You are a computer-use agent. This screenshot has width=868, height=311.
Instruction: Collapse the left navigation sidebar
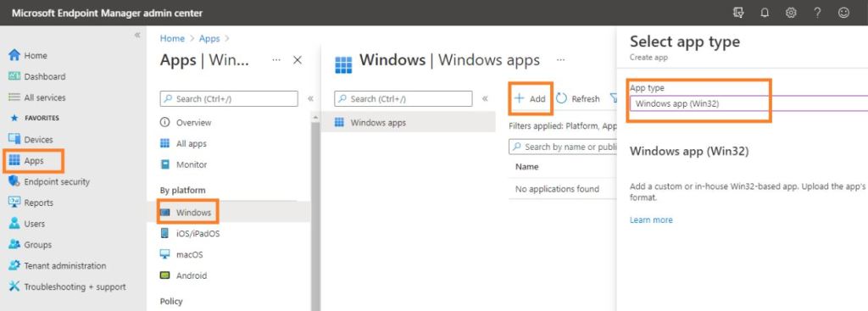(x=137, y=35)
